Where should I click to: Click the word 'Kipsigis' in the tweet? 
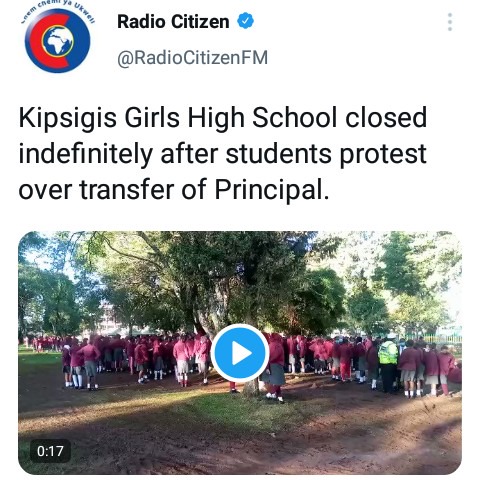click(68, 118)
